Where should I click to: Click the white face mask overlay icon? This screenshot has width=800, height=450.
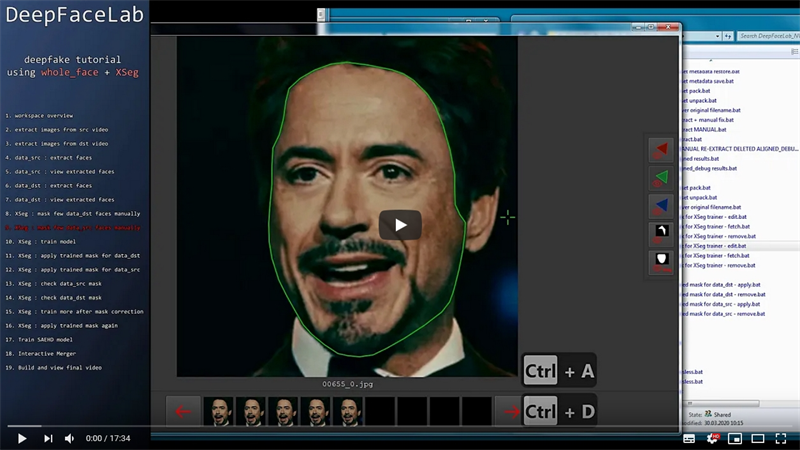661,262
